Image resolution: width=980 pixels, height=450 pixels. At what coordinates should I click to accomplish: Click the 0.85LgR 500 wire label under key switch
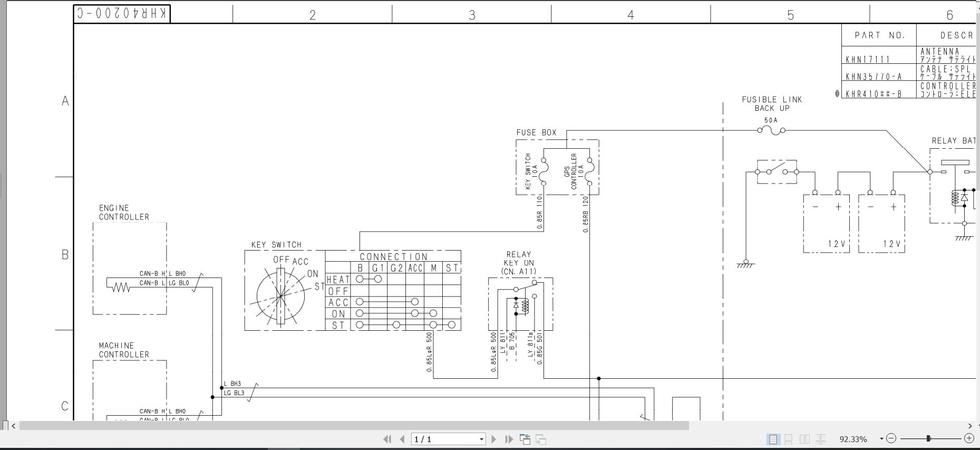[x=429, y=351]
